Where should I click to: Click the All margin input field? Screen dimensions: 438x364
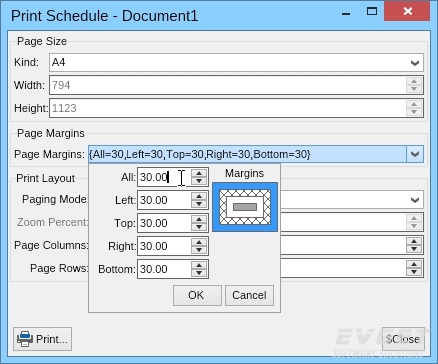tap(165, 177)
